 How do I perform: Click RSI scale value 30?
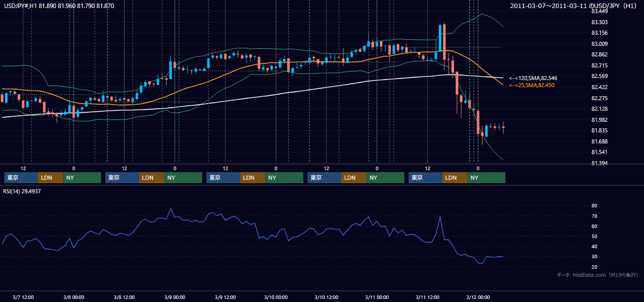coord(594,256)
